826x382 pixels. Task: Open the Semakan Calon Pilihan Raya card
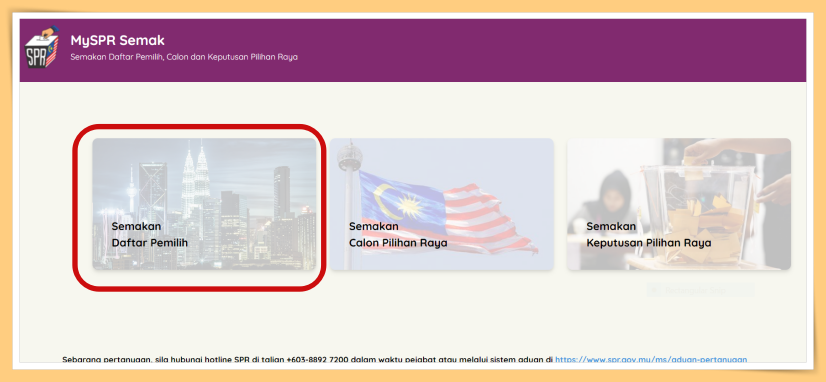[x=441, y=204]
